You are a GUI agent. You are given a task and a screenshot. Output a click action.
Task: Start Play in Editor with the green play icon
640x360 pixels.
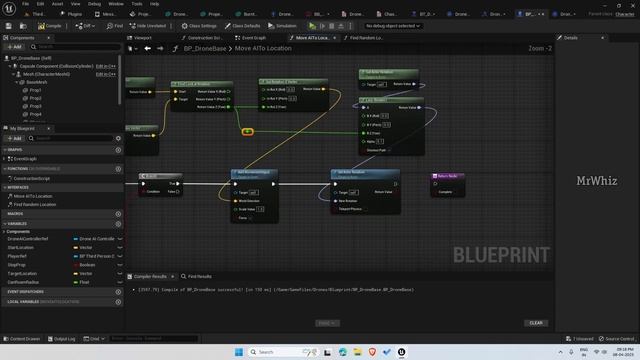[312, 26]
